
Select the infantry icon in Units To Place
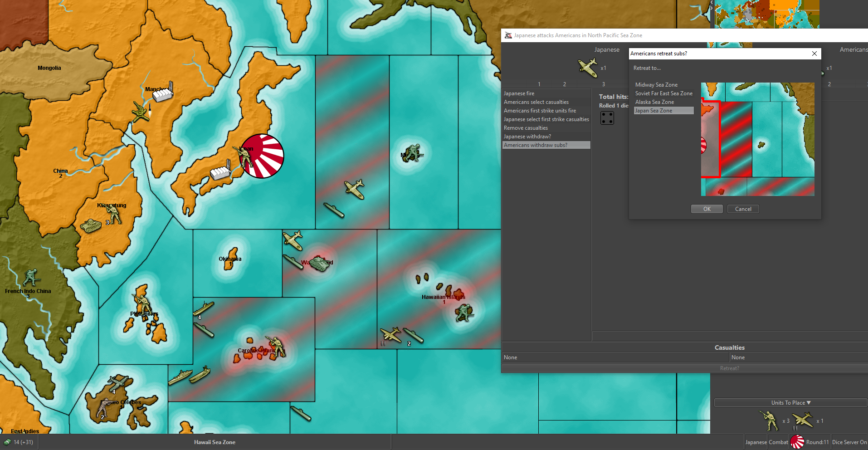click(769, 421)
